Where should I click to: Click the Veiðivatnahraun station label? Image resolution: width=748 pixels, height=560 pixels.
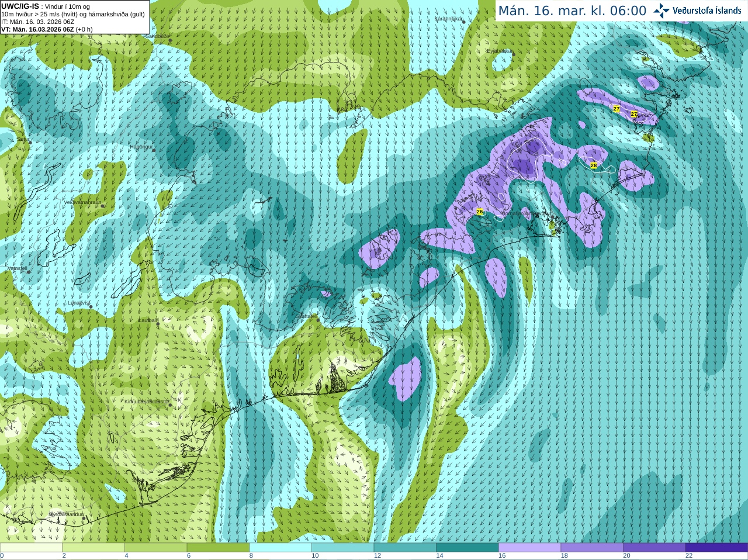tap(82, 202)
